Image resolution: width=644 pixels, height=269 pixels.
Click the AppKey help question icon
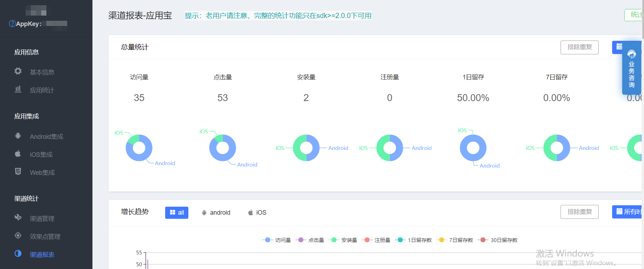point(12,24)
